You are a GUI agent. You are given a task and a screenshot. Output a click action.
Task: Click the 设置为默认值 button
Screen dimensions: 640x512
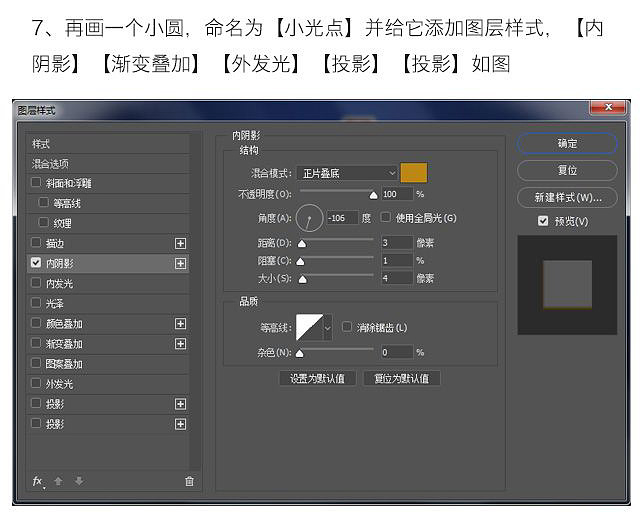[x=317, y=378]
